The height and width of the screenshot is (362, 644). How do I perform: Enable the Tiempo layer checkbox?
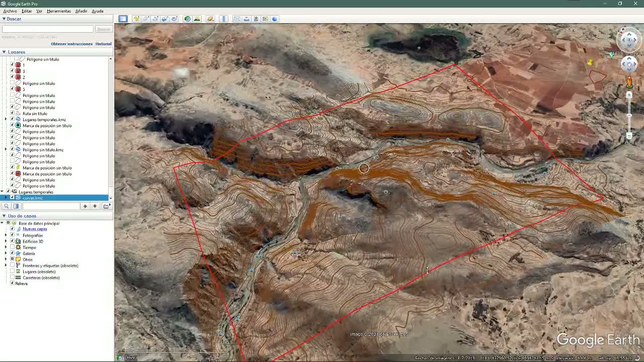click(x=12, y=247)
